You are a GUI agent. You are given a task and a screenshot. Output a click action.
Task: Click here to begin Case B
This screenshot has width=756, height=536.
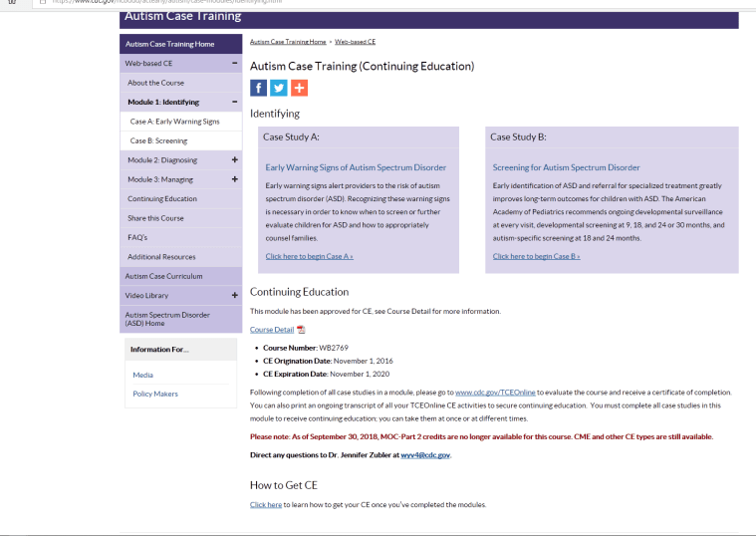click(x=536, y=256)
